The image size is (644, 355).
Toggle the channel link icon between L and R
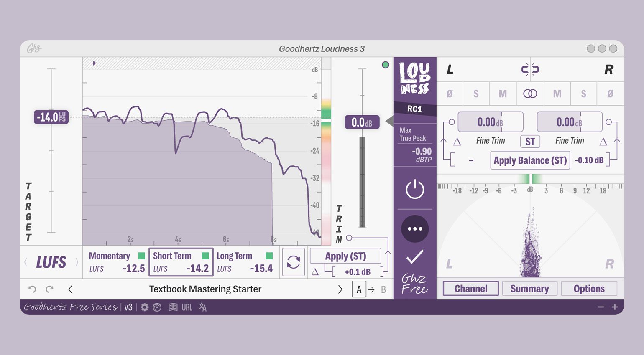tap(530, 69)
